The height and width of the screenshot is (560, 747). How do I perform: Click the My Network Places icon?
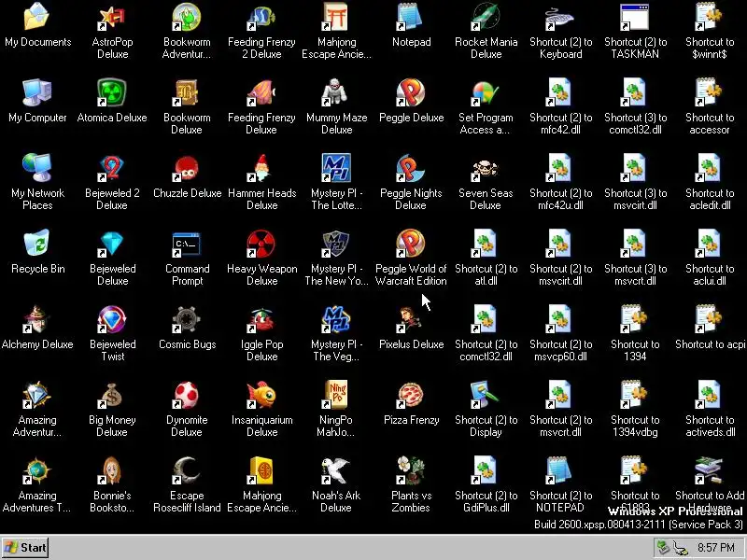click(37, 168)
